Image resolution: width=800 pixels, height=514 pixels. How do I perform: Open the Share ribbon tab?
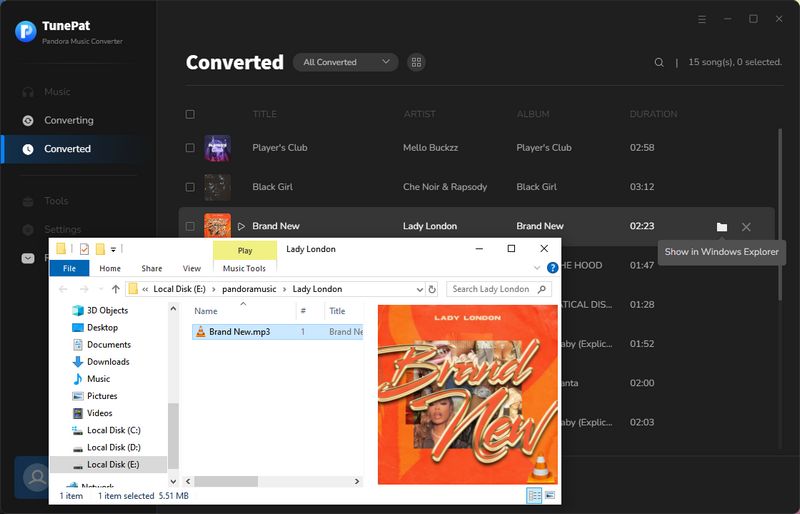pos(152,268)
